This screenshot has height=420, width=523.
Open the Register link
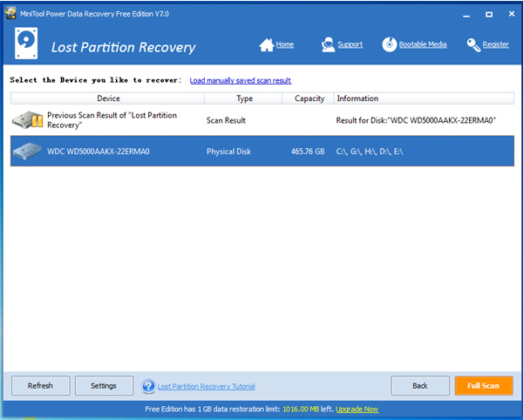(x=496, y=44)
